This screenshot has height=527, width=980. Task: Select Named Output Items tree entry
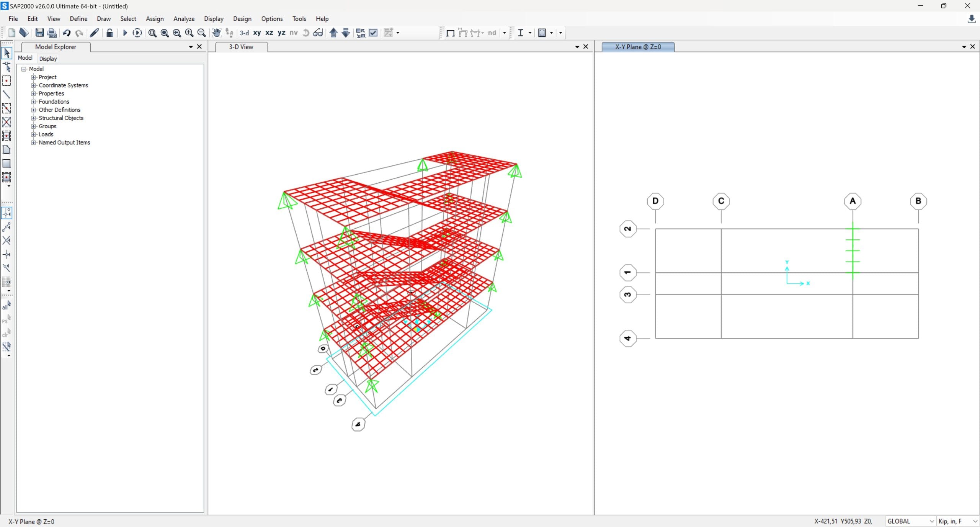(64, 142)
